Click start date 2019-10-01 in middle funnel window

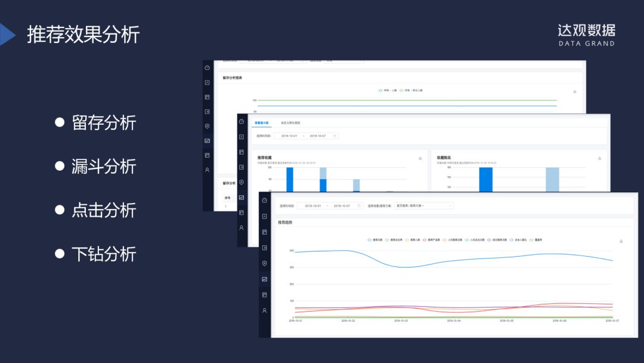point(289,136)
